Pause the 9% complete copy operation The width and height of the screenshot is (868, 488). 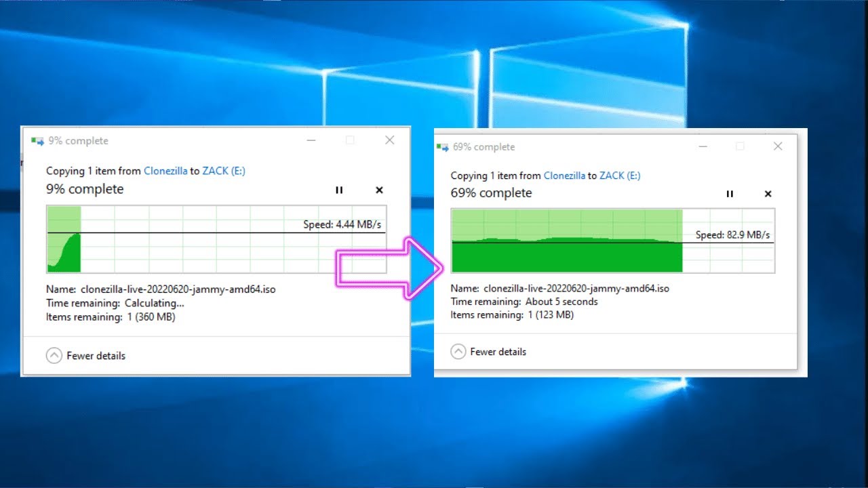[x=339, y=190]
